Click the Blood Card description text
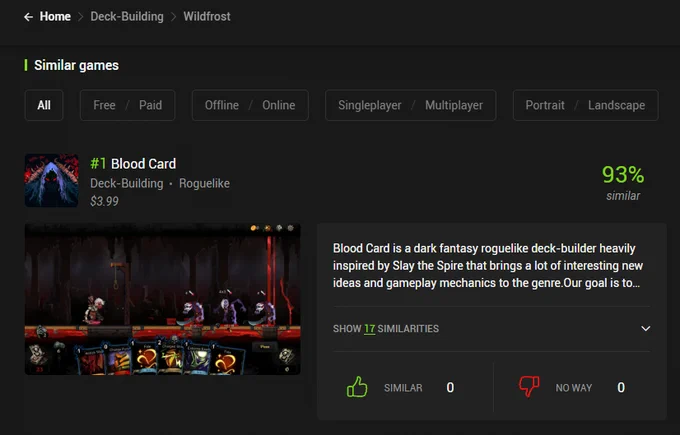 pos(487,265)
